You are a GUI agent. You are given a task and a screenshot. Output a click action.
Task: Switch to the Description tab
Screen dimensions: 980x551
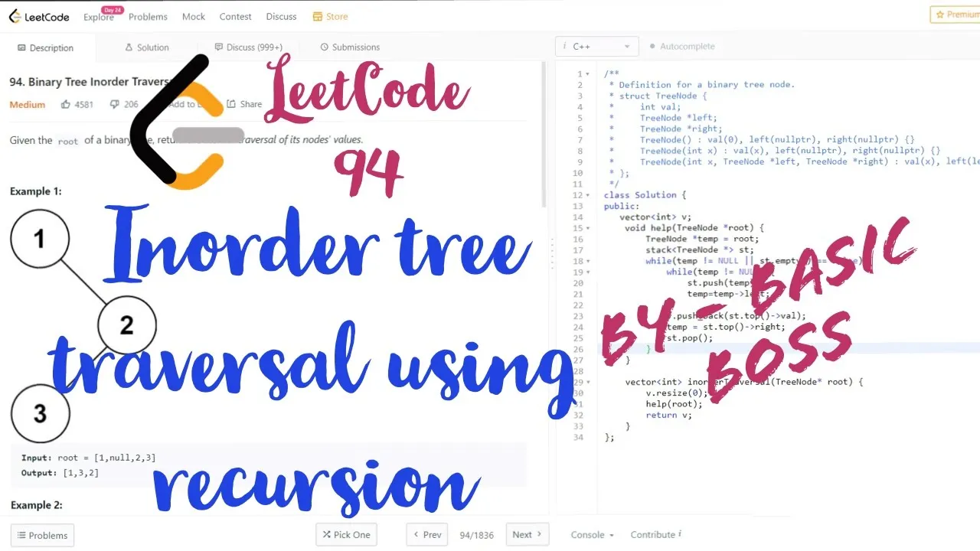(x=45, y=47)
